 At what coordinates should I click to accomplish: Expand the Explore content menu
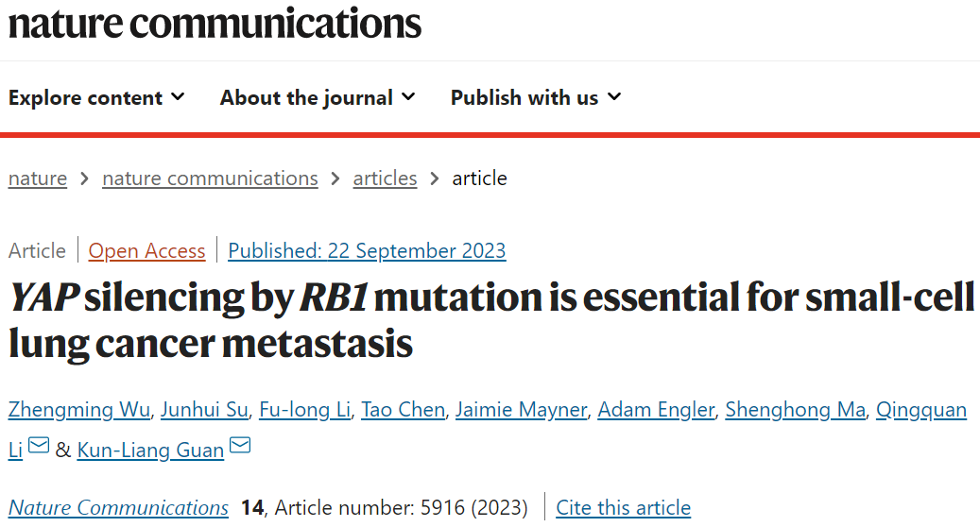point(96,97)
